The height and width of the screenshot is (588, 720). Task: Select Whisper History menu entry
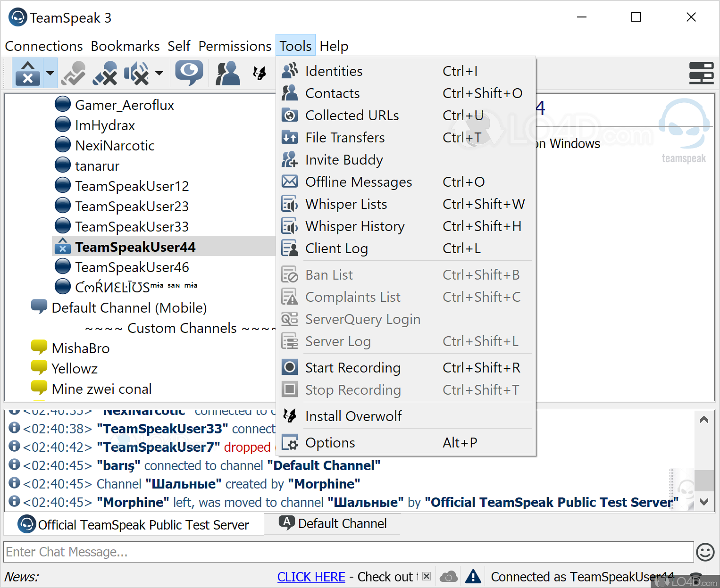(x=406, y=226)
